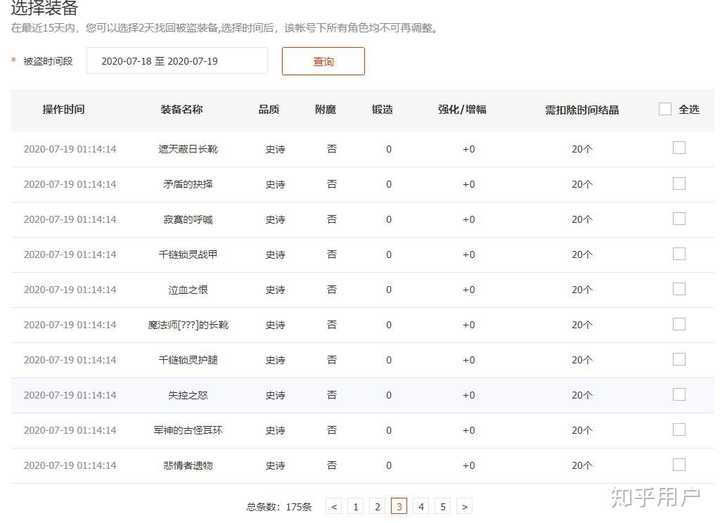Select the 泣血之恨 row checkbox
Image resolution: width=720 pixels, height=523 pixels.
coord(679,289)
